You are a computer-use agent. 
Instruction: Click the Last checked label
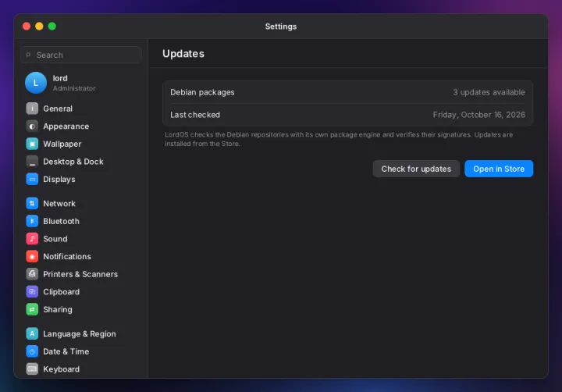(x=195, y=115)
